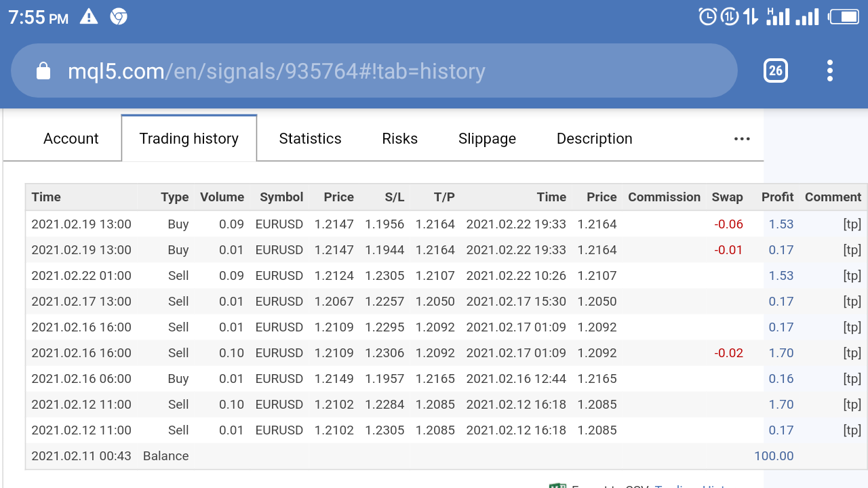The width and height of the screenshot is (868, 488).
Task: Select the 1.2295 S/L value
Action: coord(384,327)
